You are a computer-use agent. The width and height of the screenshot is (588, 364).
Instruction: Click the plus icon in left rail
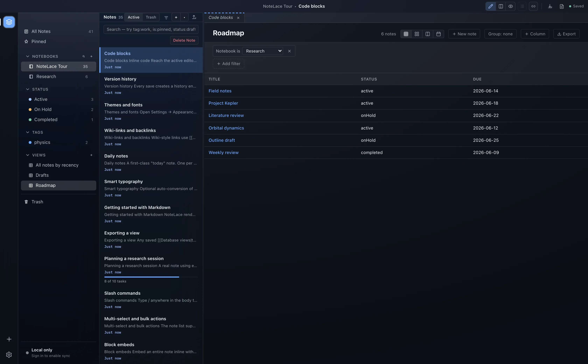pos(9,339)
